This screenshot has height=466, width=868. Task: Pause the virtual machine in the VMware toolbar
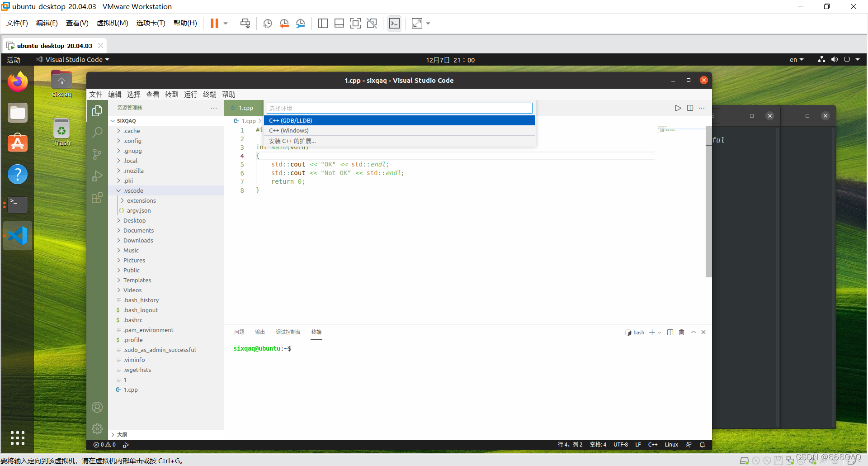pos(214,24)
